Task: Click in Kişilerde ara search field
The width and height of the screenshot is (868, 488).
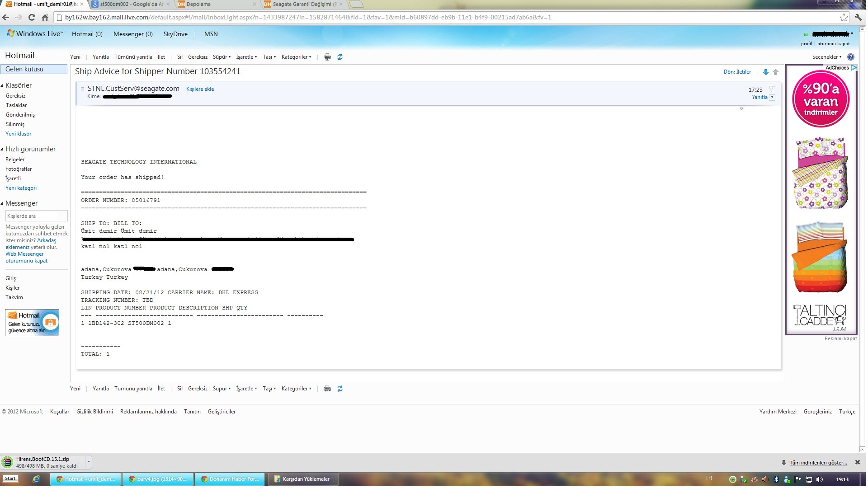Action: tap(37, 216)
